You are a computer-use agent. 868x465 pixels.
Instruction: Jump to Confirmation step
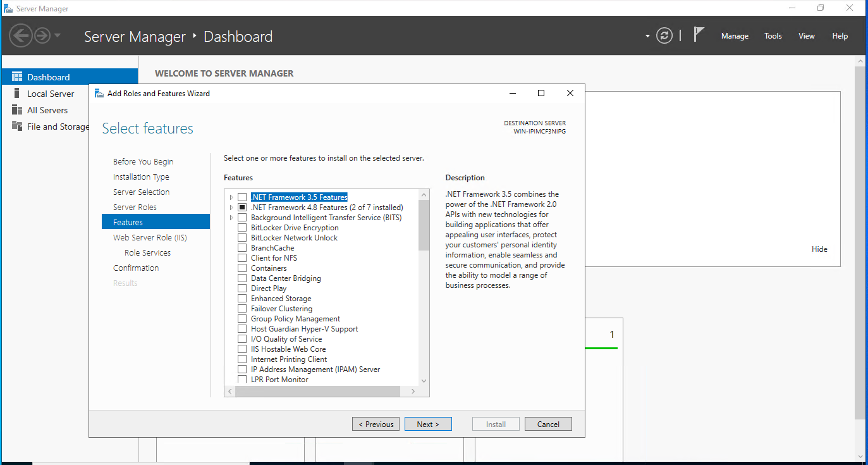(136, 268)
